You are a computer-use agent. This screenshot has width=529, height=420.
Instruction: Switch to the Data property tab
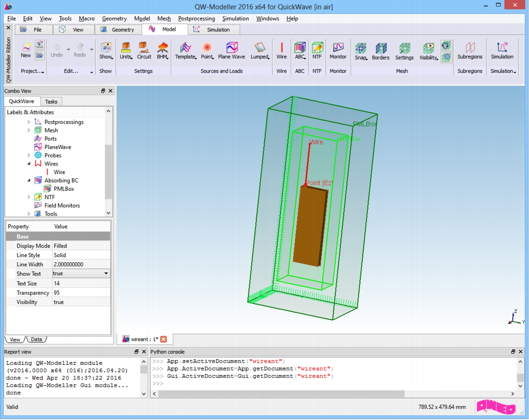click(x=37, y=339)
